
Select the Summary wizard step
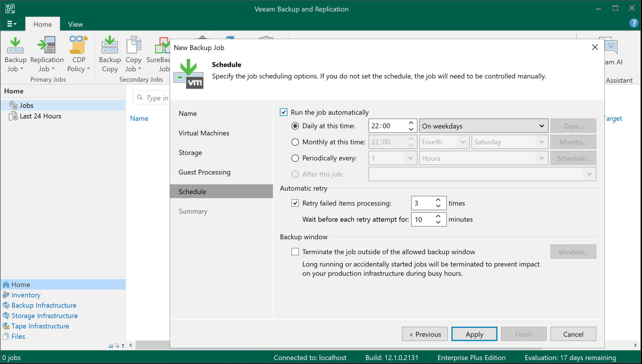pyautogui.click(x=193, y=211)
